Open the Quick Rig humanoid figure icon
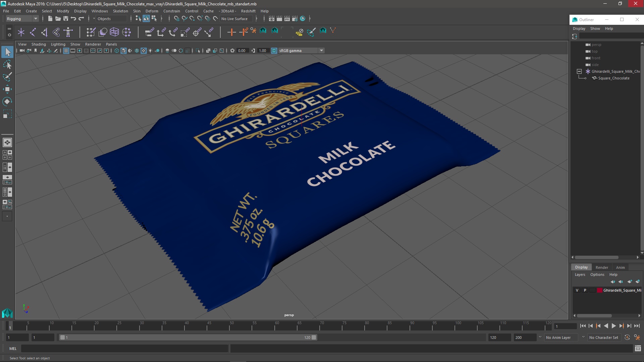The image size is (644, 362). pos(68,32)
